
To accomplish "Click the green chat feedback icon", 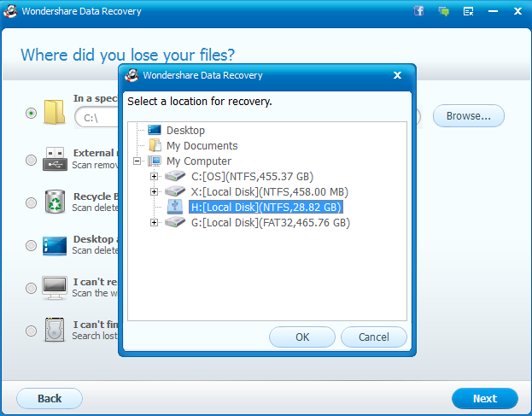I will pos(444,11).
